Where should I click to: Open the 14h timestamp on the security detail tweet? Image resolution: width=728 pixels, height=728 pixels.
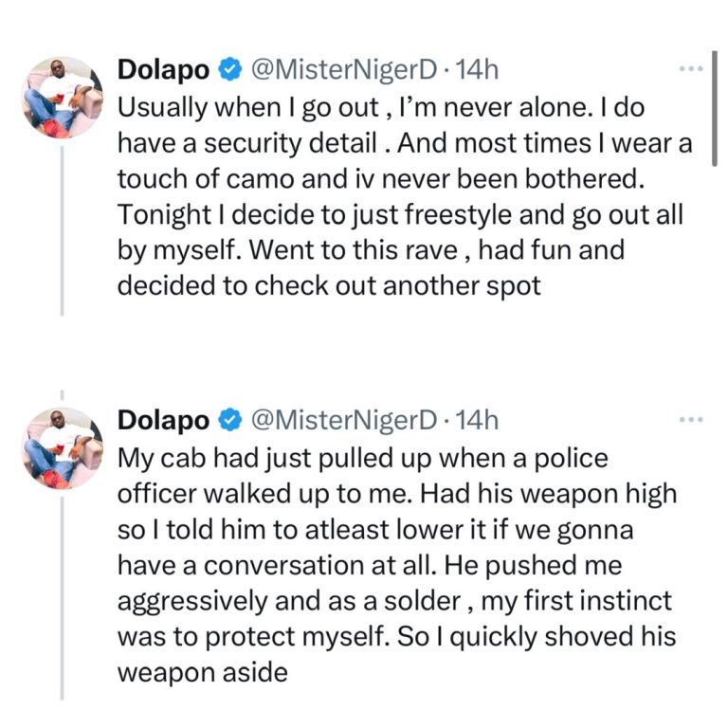pos(478,70)
